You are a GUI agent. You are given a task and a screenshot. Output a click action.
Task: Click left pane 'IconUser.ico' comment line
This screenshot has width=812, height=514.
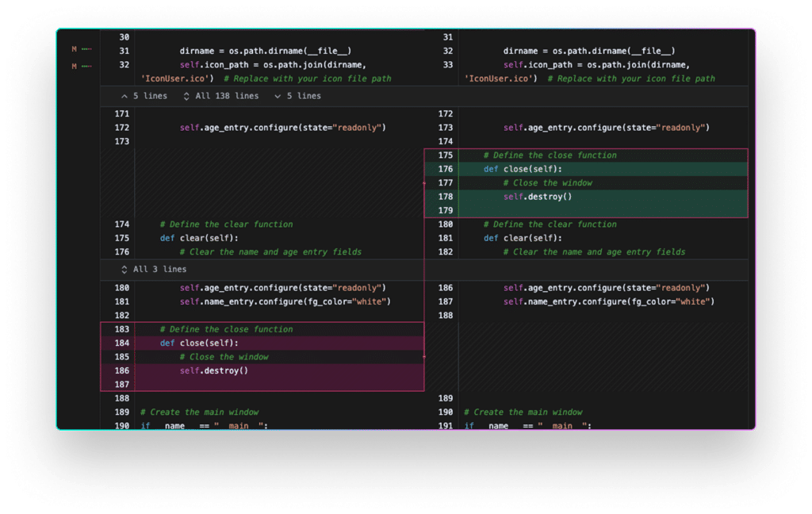[x=266, y=79]
